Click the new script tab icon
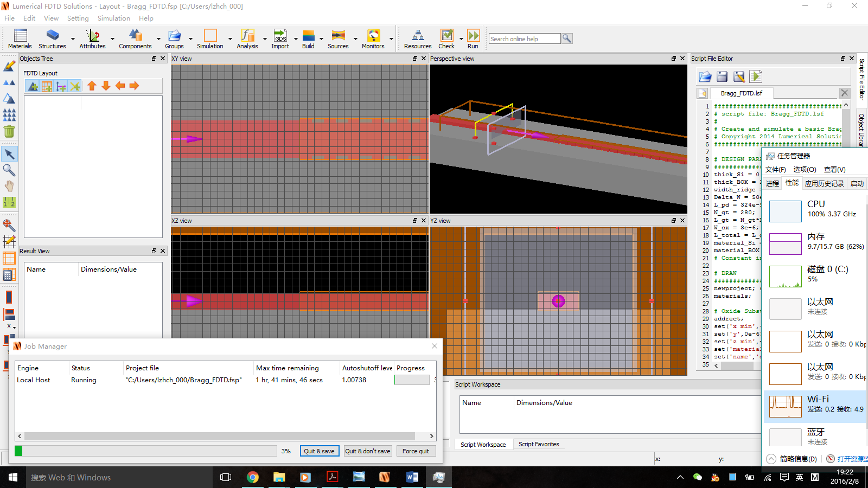This screenshot has width=868, height=488. [x=702, y=93]
